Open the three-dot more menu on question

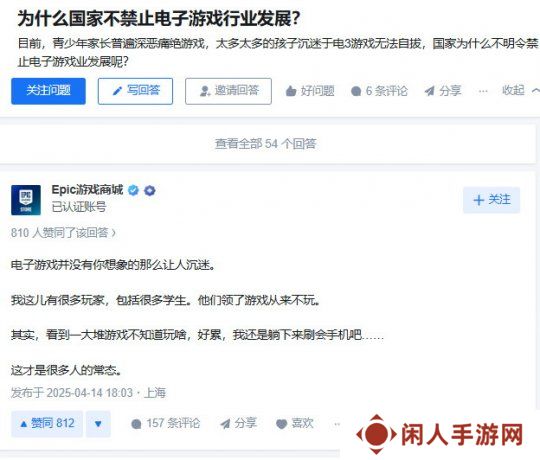pos(483,91)
